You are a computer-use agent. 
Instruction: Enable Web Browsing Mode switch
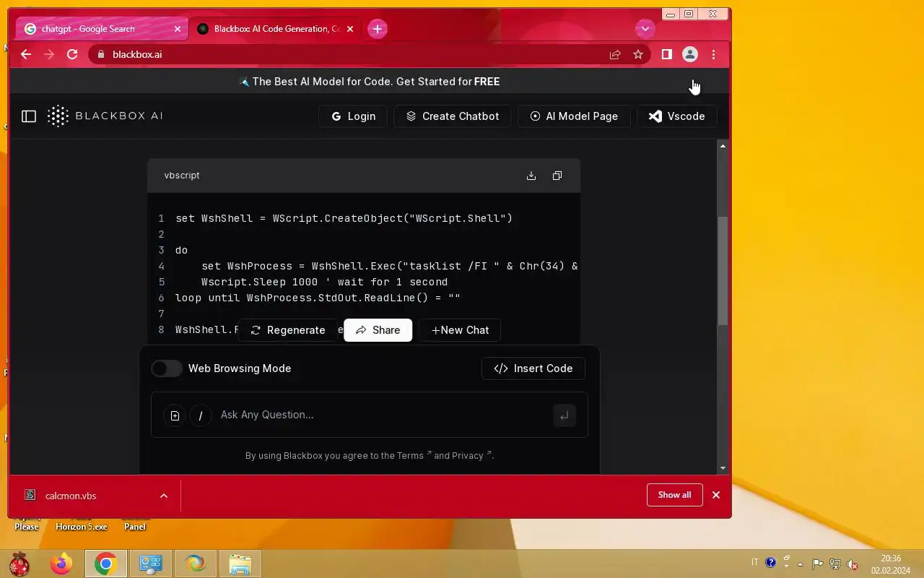tap(167, 368)
